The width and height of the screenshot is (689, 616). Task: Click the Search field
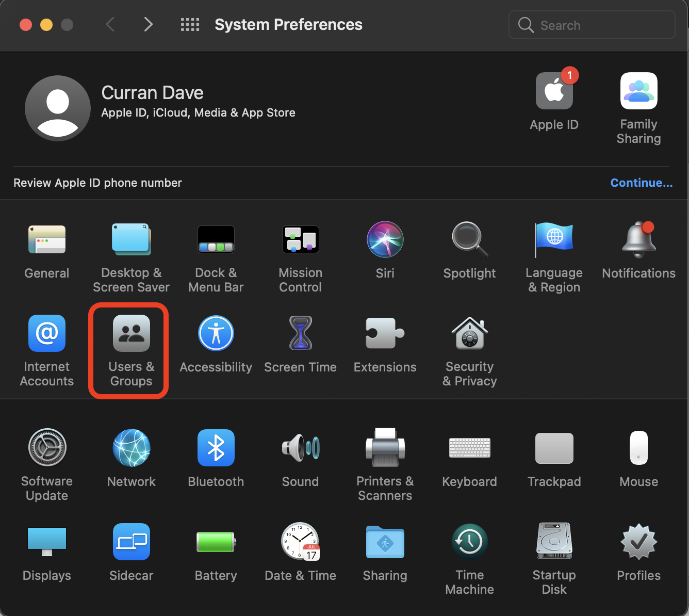pos(598,25)
